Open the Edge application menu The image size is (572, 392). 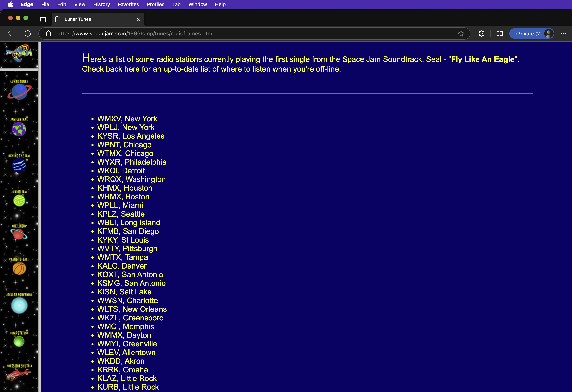click(x=27, y=4)
